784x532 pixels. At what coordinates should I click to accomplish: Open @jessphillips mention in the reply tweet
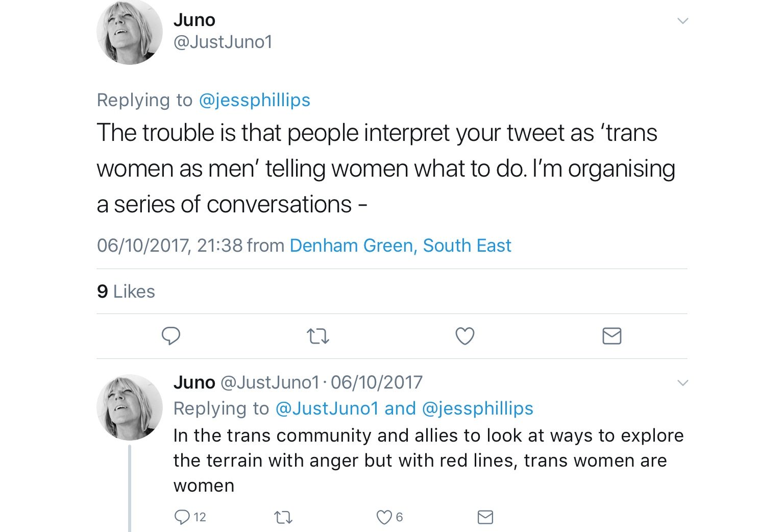coord(478,408)
